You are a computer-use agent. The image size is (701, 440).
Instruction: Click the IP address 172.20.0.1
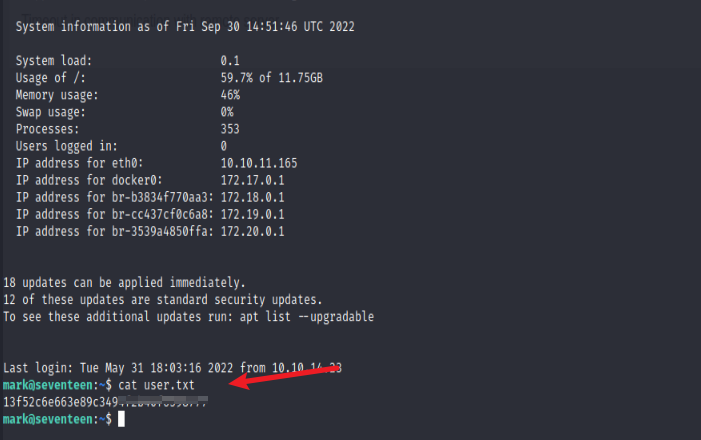pyautogui.click(x=252, y=231)
